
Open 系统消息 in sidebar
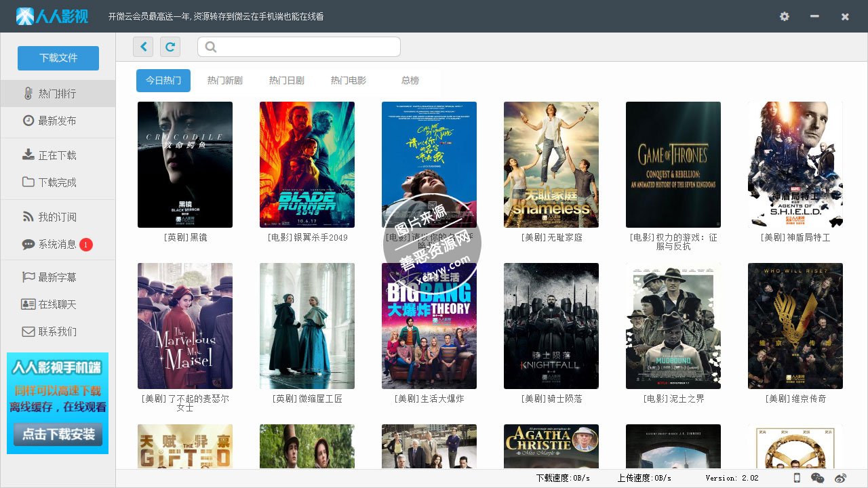click(x=58, y=244)
